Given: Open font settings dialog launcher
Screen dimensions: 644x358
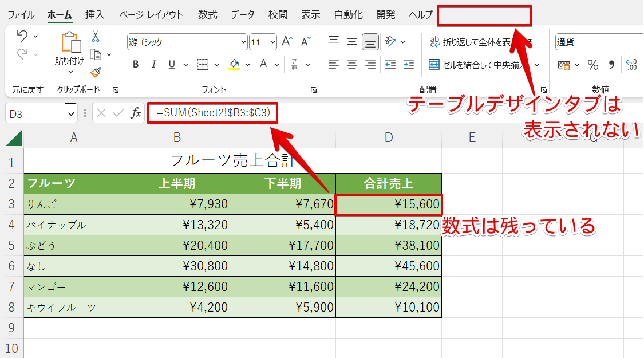Looking at the screenshot, I should point(313,90).
